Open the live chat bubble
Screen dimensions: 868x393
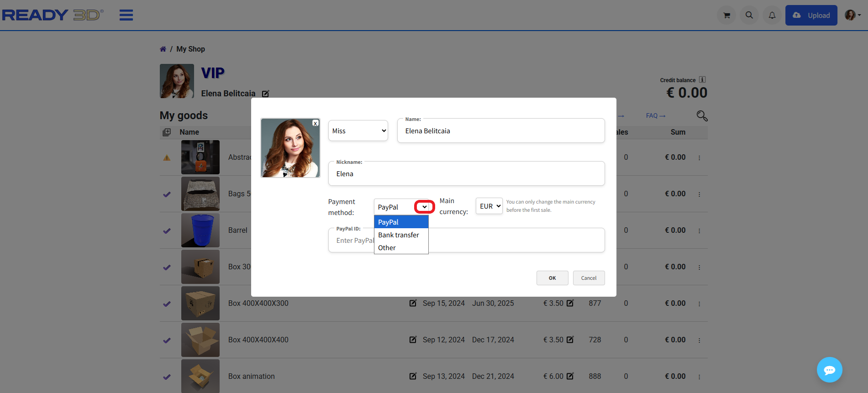point(829,370)
